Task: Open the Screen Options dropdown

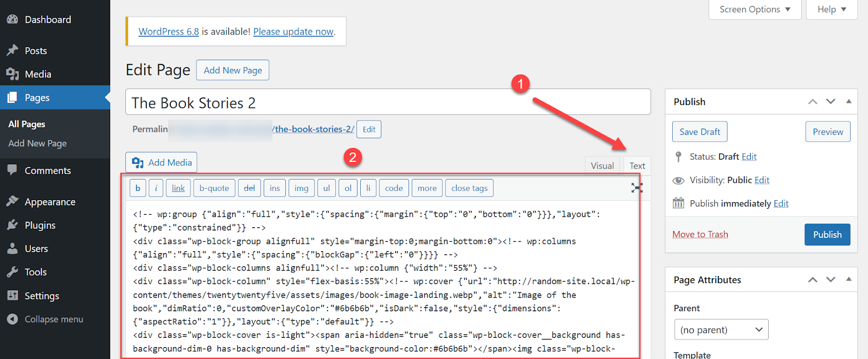Action: [x=755, y=9]
